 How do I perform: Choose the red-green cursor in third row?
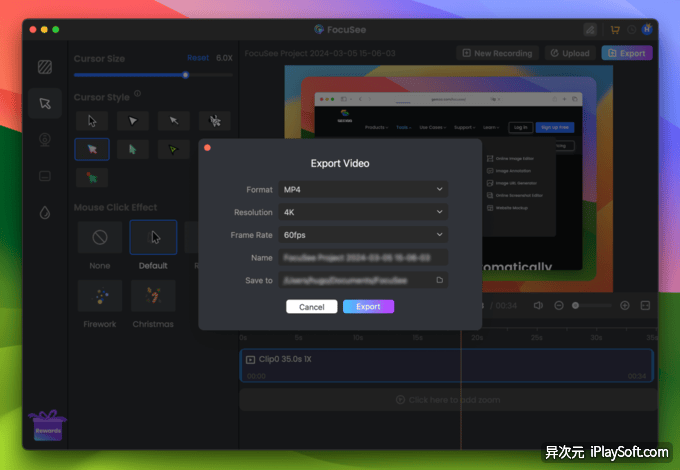[x=92, y=178]
